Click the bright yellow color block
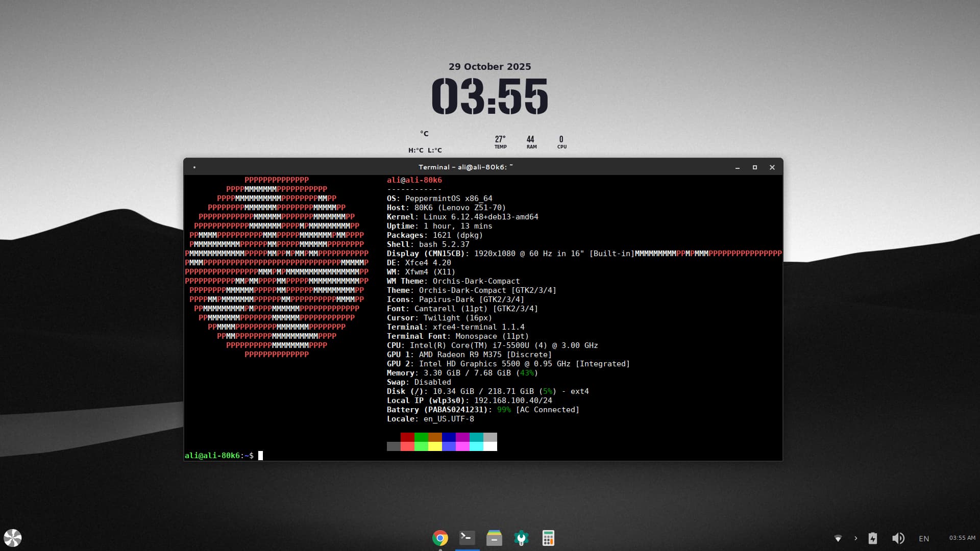The width and height of the screenshot is (980, 551). [x=435, y=446]
